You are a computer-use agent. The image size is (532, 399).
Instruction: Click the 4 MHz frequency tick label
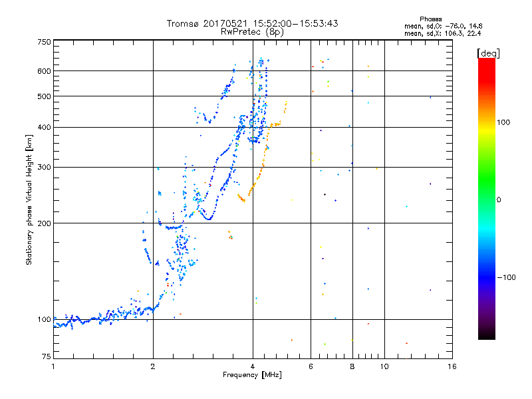pos(253,366)
